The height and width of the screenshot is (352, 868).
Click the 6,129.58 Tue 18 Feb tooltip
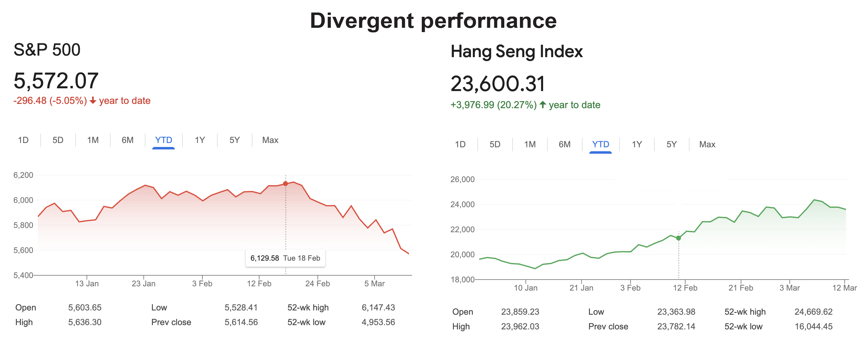coord(285,258)
